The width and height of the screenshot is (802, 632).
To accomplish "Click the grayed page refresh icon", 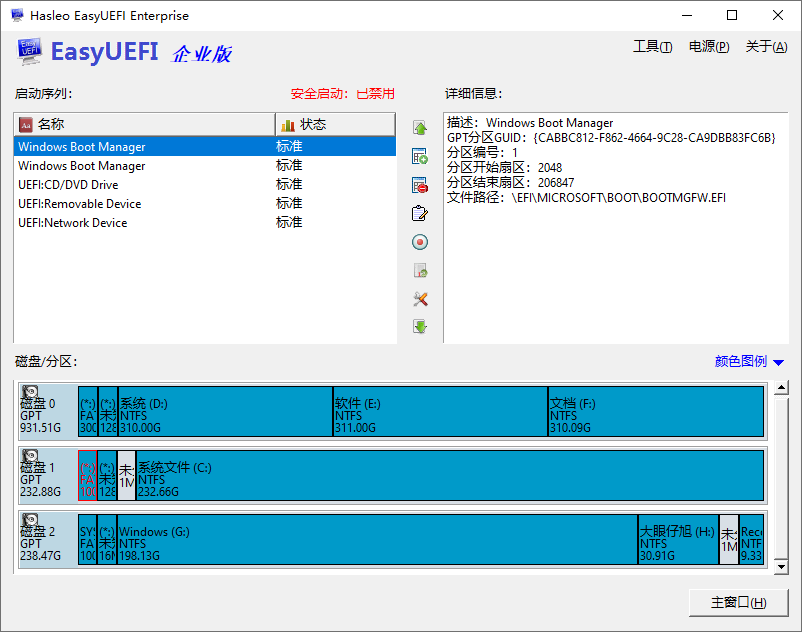I will pos(420,270).
